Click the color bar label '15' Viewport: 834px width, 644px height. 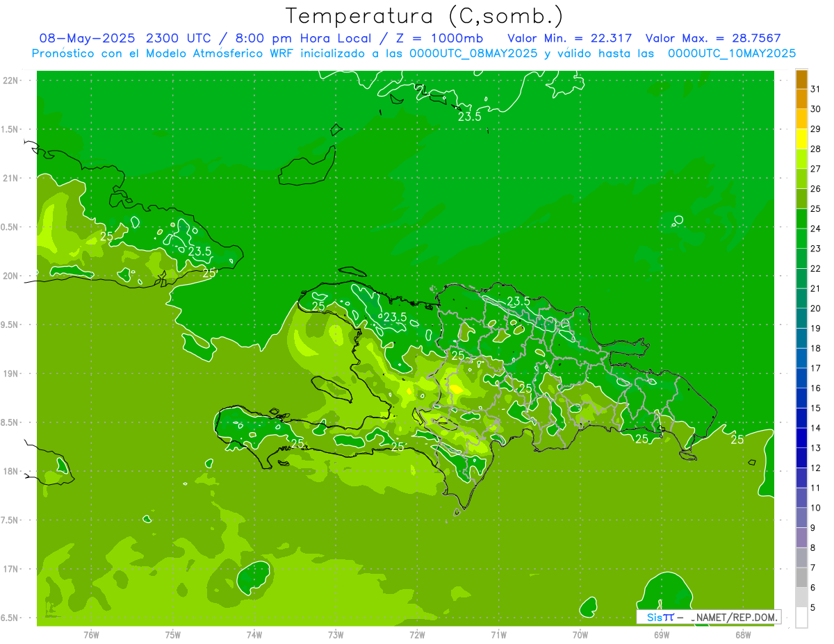tap(815, 408)
